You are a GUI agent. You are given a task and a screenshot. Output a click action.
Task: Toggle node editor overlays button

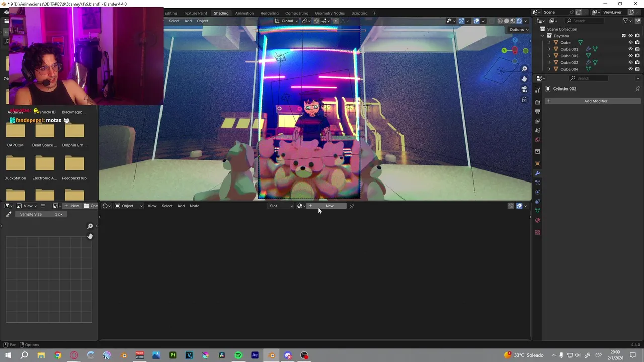(x=519, y=206)
